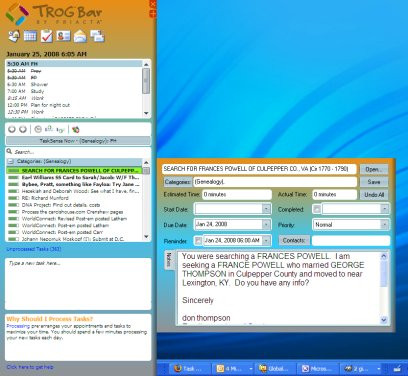Select the '7:00 AM Study' schedule entry

(x=74, y=91)
